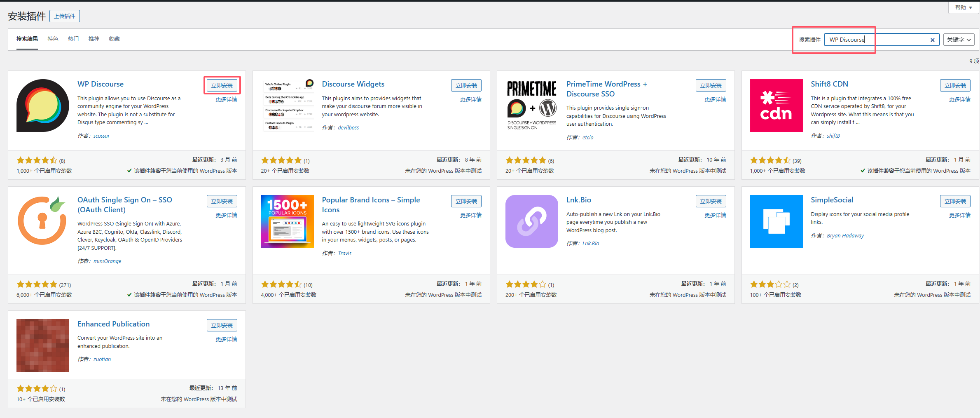The width and height of the screenshot is (980, 418).
Task: Open the WP Discourse title link
Action: tap(101, 84)
